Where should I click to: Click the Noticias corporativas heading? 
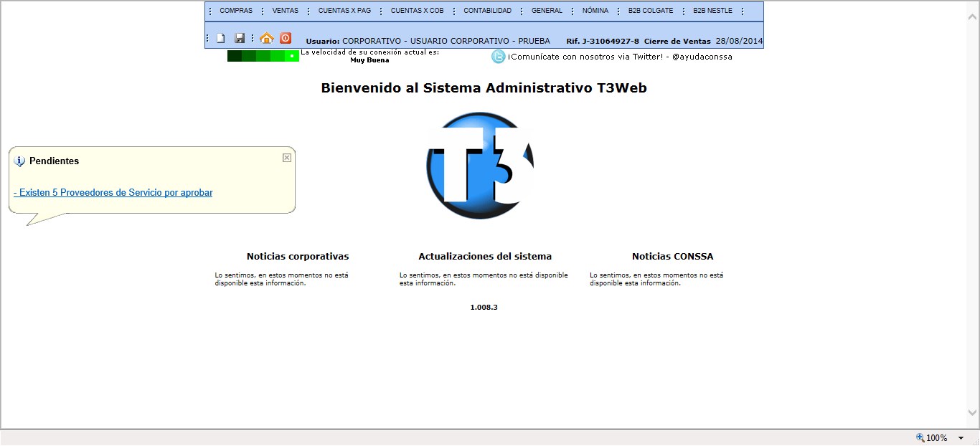pyautogui.click(x=298, y=256)
